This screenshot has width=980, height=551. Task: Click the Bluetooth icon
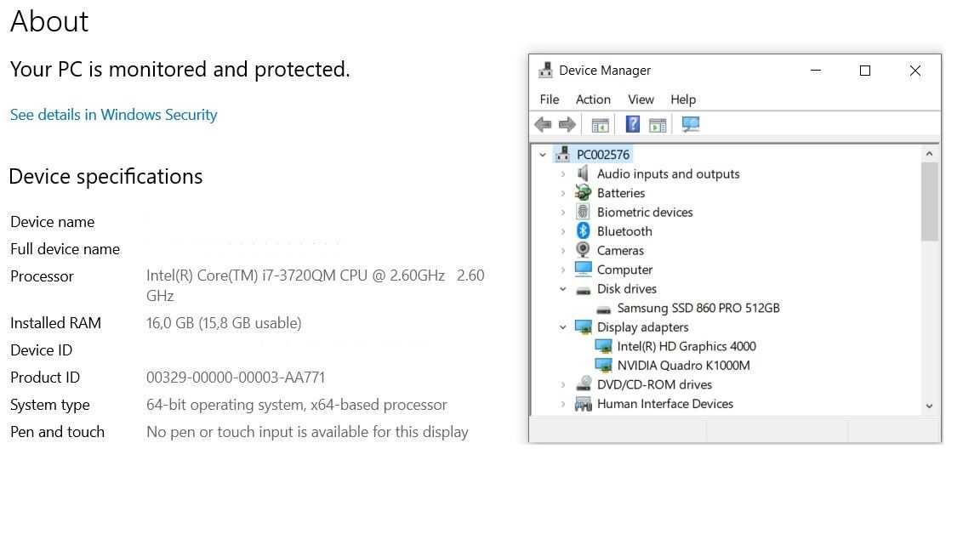(583, 230)
